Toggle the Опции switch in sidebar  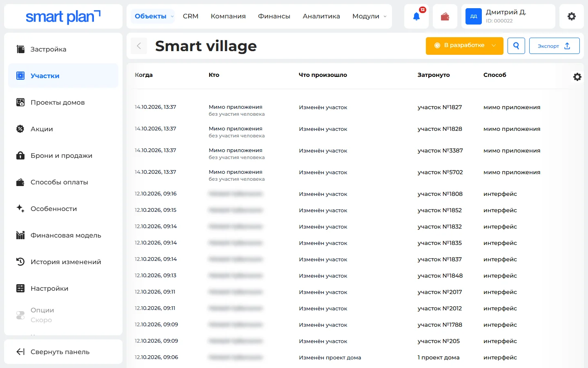tap(20, 315)
